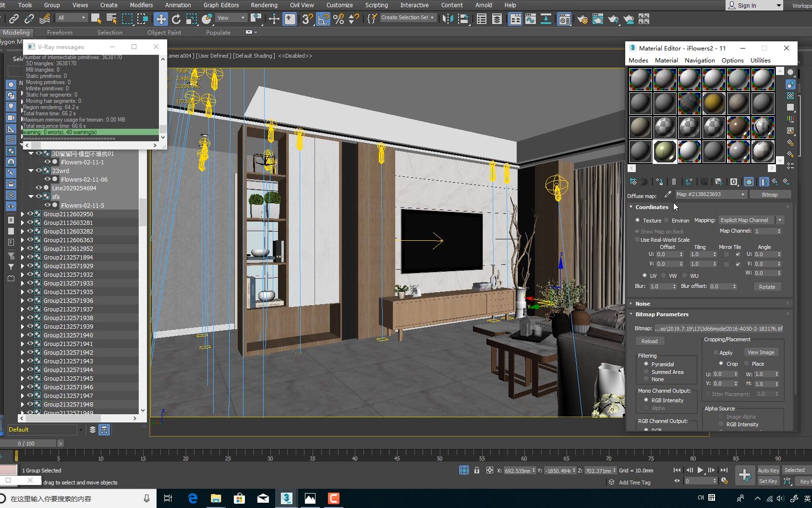
Task: Collapse the Coordinates rollout
Action: click(631, 207)
